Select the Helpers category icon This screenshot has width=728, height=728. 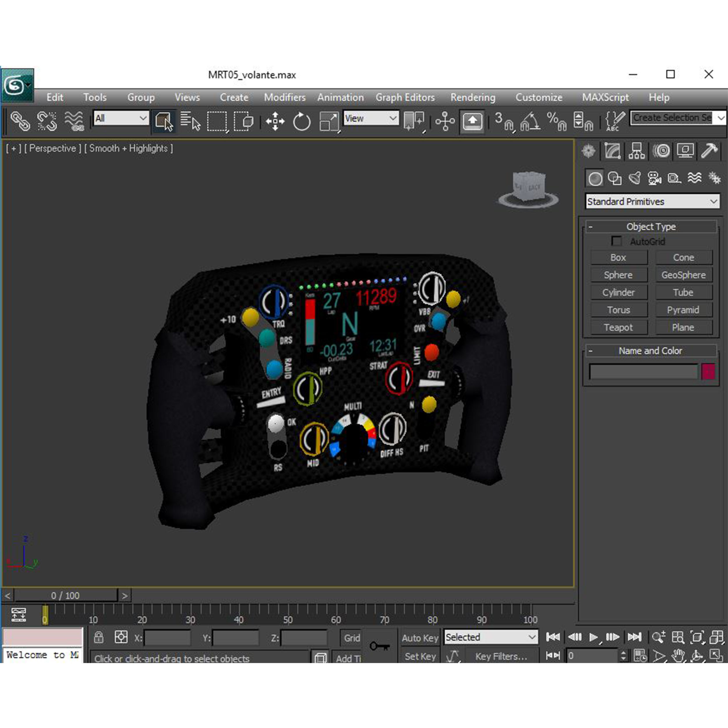(x=674, y=178)
